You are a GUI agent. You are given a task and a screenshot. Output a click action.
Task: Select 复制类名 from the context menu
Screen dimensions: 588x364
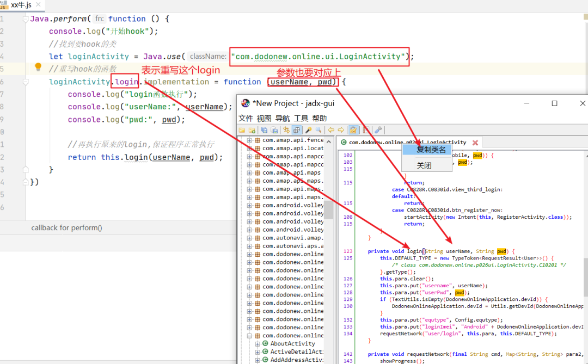tap(431, 150)
